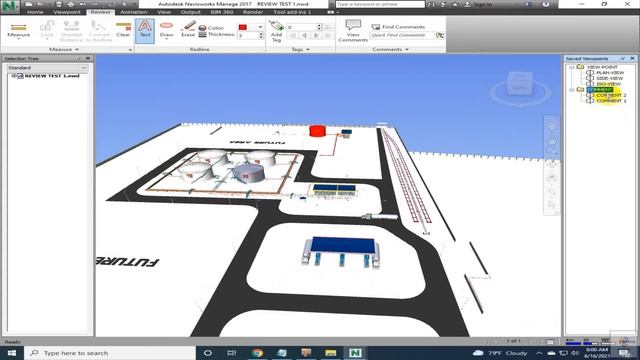Expand the Tags panel dropdown

(300, 49)
